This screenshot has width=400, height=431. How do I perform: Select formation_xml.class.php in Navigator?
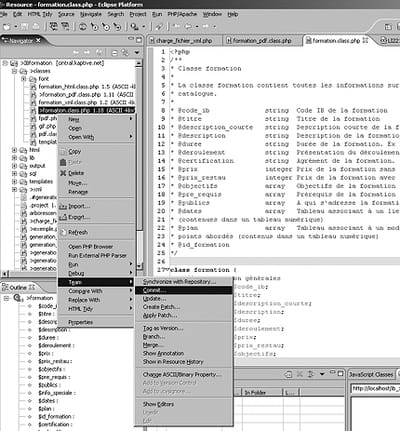87,102
